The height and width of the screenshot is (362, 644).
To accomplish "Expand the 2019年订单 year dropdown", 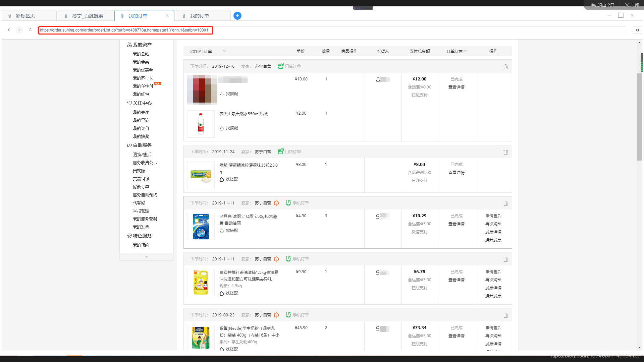I will click(x=224, y=51).
